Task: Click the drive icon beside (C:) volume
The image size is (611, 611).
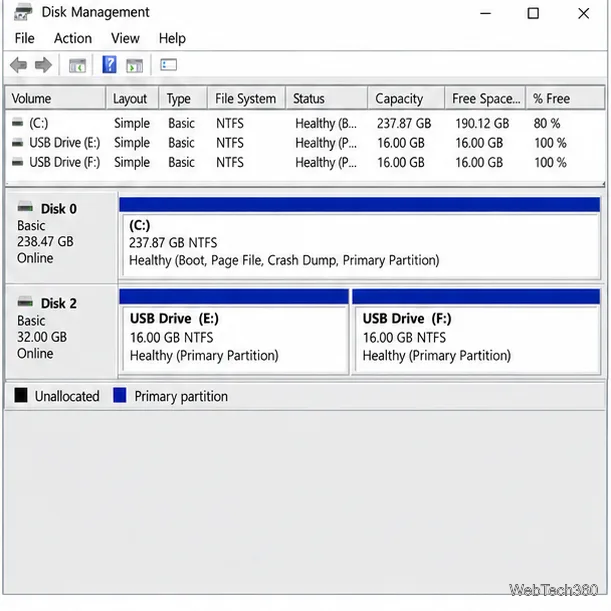Action: pyautogui.click(x=18, y=123)
